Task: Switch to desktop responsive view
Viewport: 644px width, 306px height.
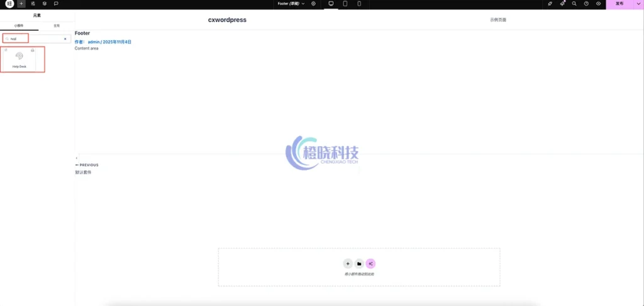Action: [331, 4]
